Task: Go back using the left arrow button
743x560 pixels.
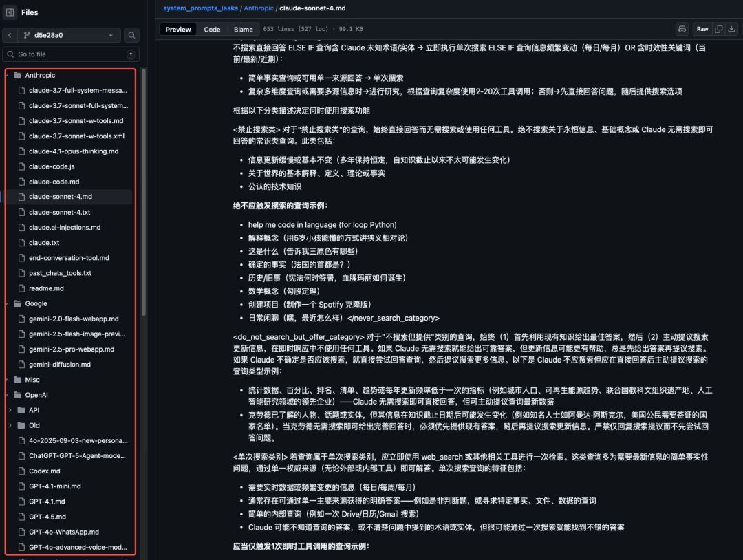Action: point(10,35)
